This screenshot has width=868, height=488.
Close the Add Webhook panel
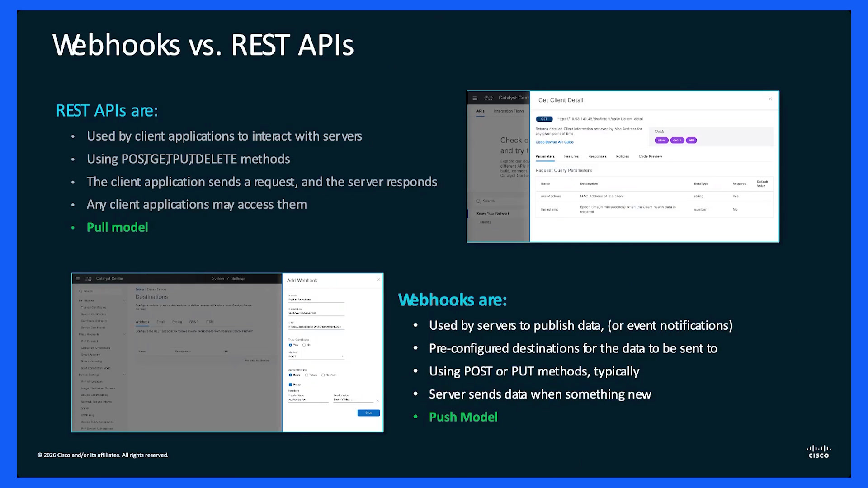click(x=379, y=280)
